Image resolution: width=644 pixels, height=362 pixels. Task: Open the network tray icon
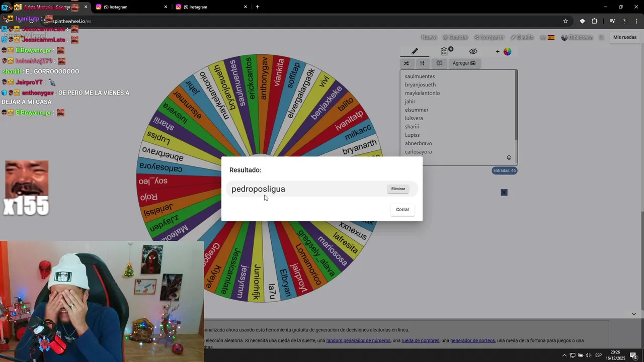coord(572,355)
